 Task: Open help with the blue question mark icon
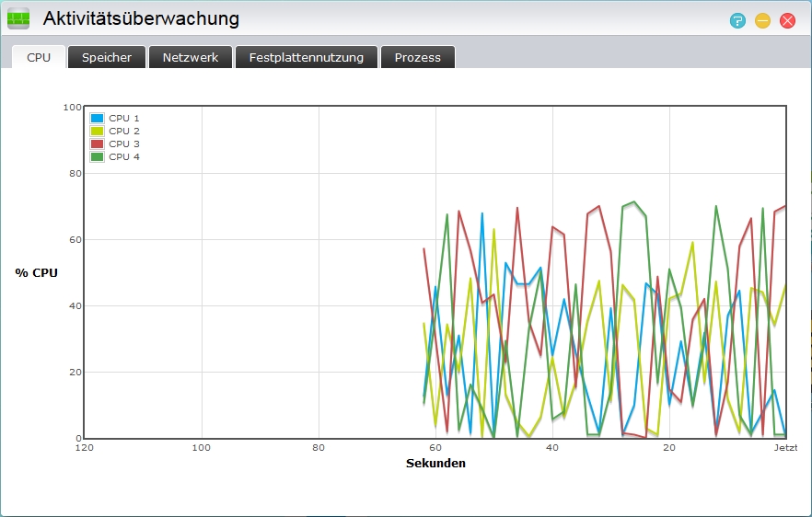click(x=737, y=21)
